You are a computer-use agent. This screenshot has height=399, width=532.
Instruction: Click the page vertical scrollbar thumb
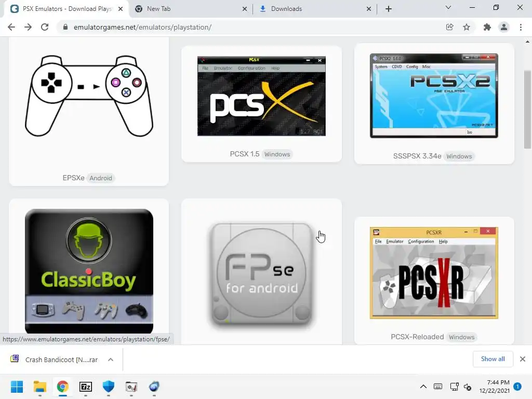point(527,109)
